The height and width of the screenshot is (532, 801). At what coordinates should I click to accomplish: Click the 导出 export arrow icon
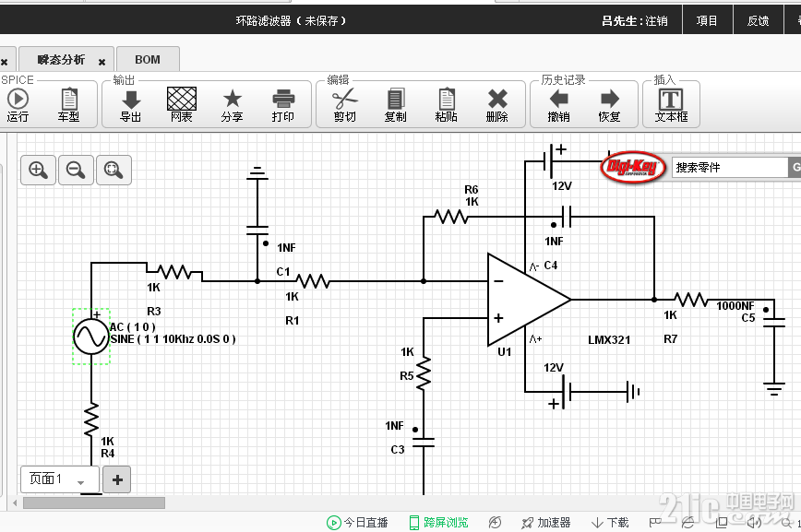pos(131,100)
